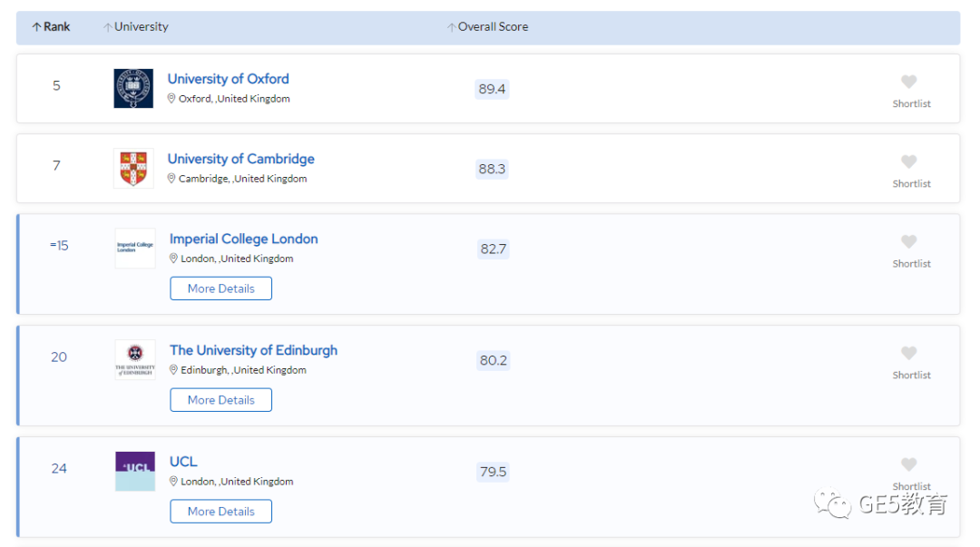Shortlist University of Cambridge with the heart icon
The image size is (980, 547).
(x=908, y=161)
